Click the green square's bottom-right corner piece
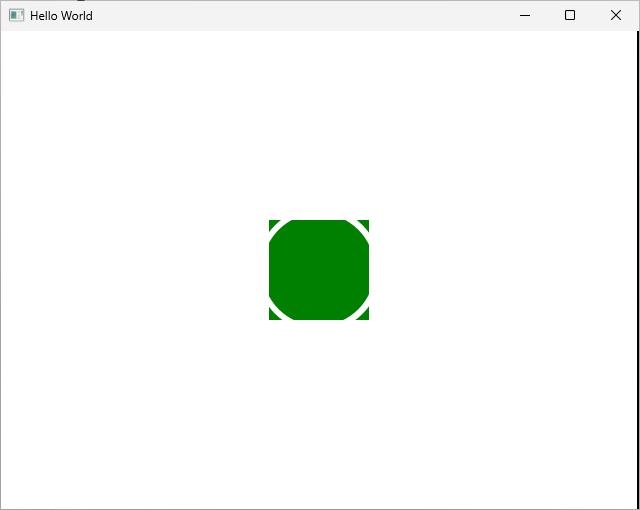Viewport: 640px width, 510px height. (366, 316)
